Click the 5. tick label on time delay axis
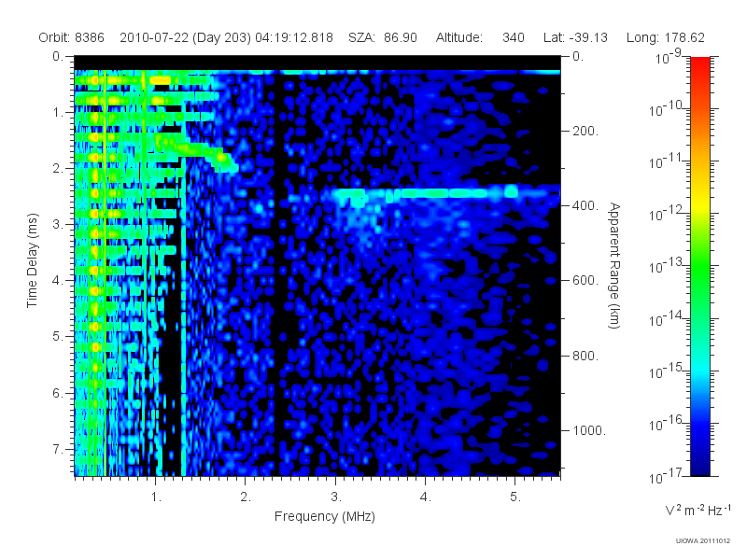Viewport: 747px width, 560px height. (58, 336)
